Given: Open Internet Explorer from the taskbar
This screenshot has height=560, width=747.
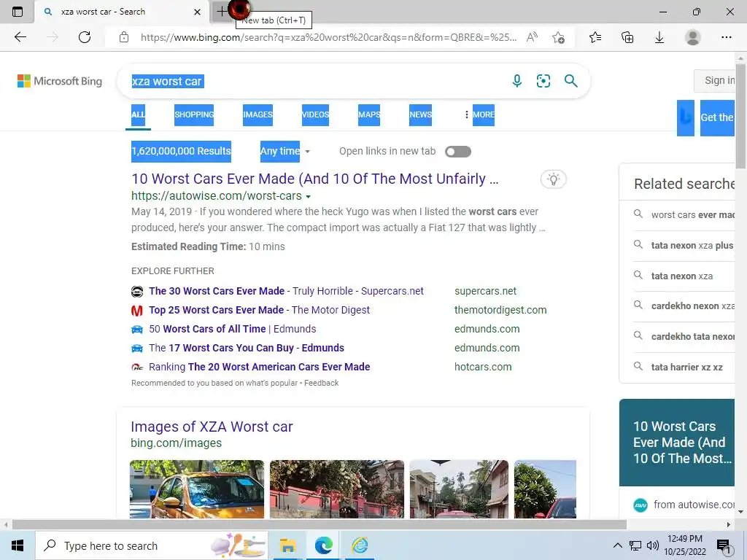Looking at the screenshot, I should (360, 545).
